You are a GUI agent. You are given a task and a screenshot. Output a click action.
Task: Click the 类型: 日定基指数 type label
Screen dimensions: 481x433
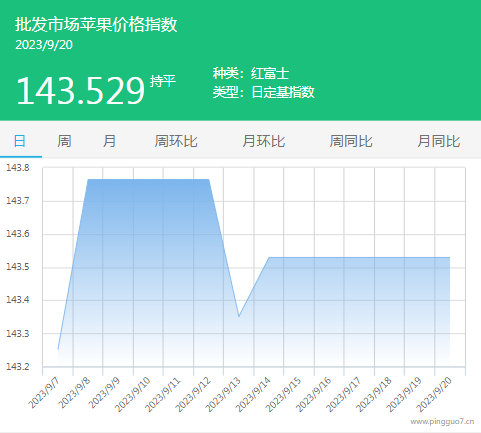pyautogui.click(x=264, y=92)
